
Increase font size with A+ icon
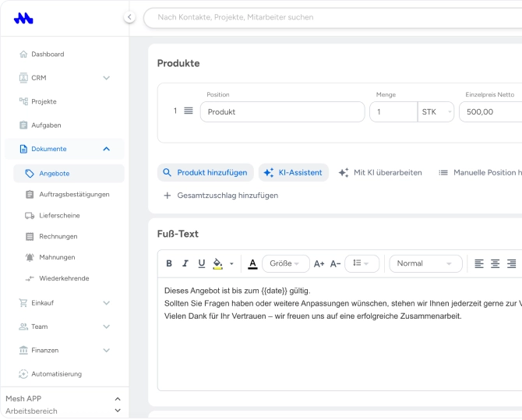pos(319,264)
